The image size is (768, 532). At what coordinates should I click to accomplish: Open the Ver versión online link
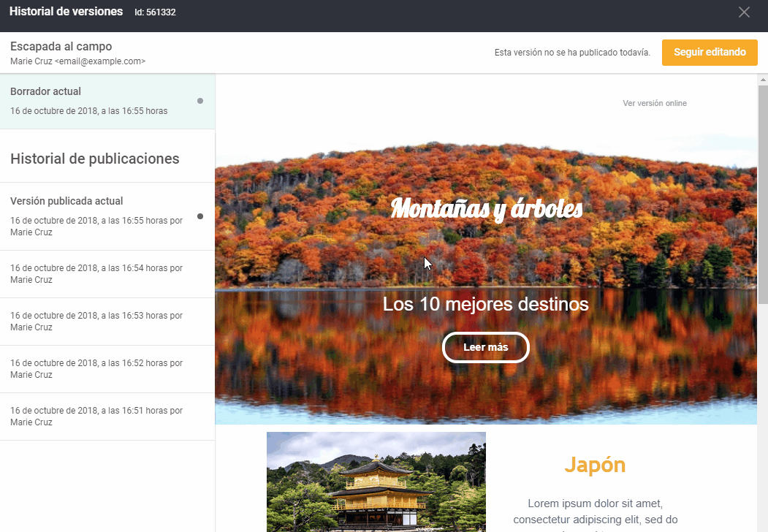click(x=654, y=103)
